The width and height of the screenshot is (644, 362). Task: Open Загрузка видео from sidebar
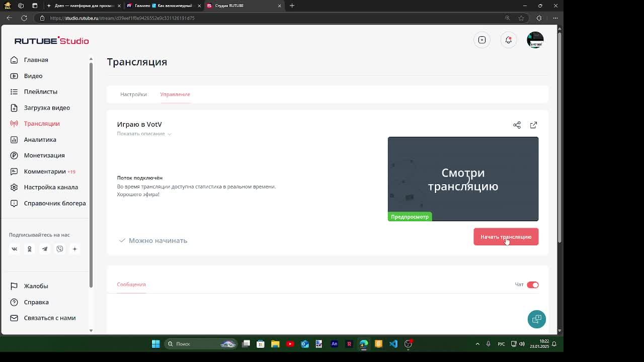pyautogui.click(x=40, y=108)
